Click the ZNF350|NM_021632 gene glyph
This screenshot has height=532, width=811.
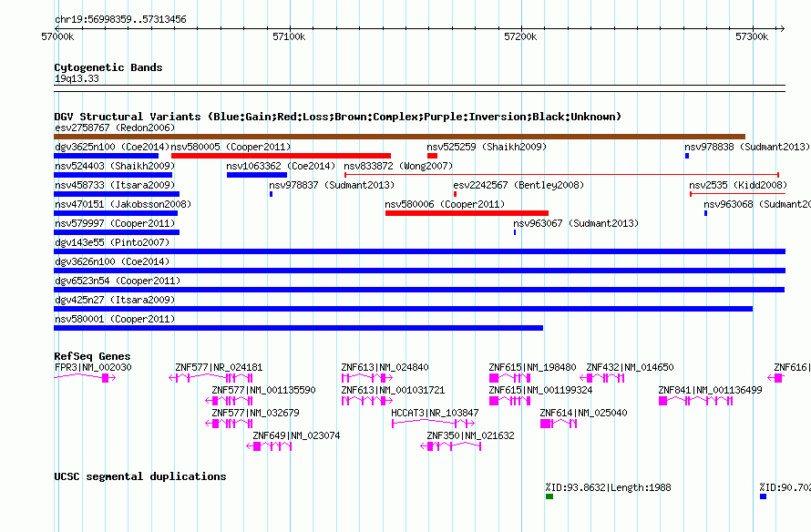tap(451, 446)
